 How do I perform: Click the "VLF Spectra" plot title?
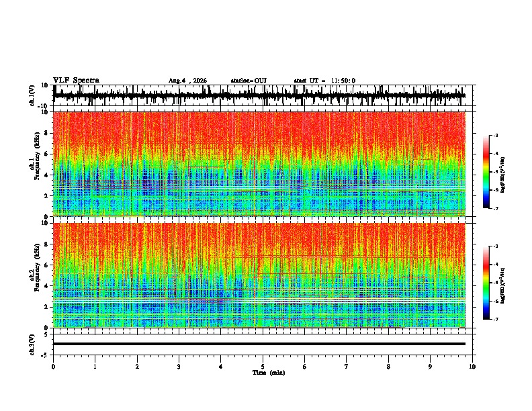[76, 81]
